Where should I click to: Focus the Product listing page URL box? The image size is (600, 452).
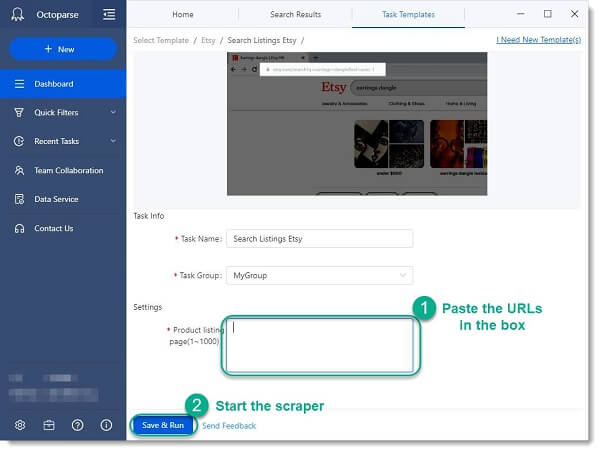tap(320, 345)
